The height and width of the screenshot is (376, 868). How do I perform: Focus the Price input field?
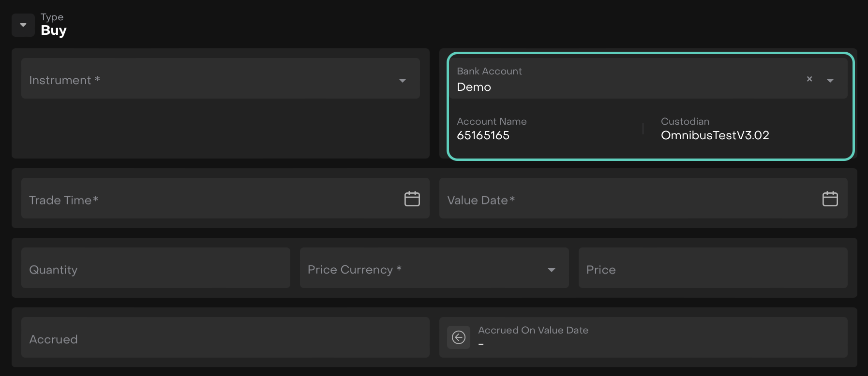pos(712,269)
